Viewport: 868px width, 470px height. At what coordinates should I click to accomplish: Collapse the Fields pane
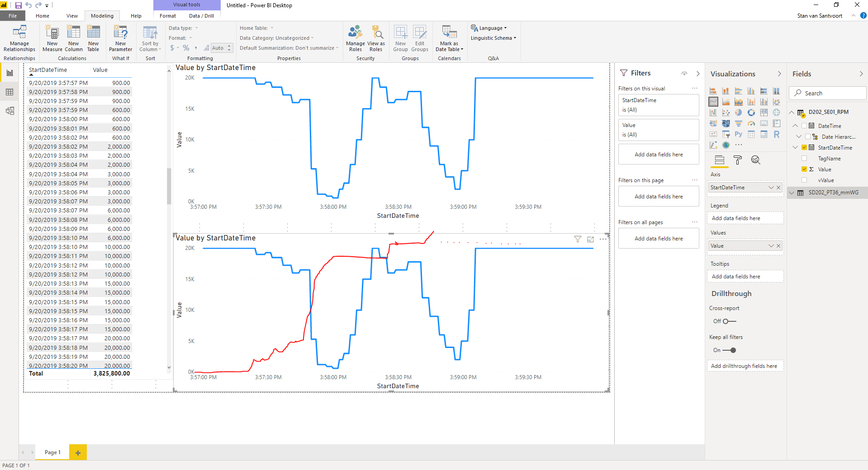pos(861,74)
